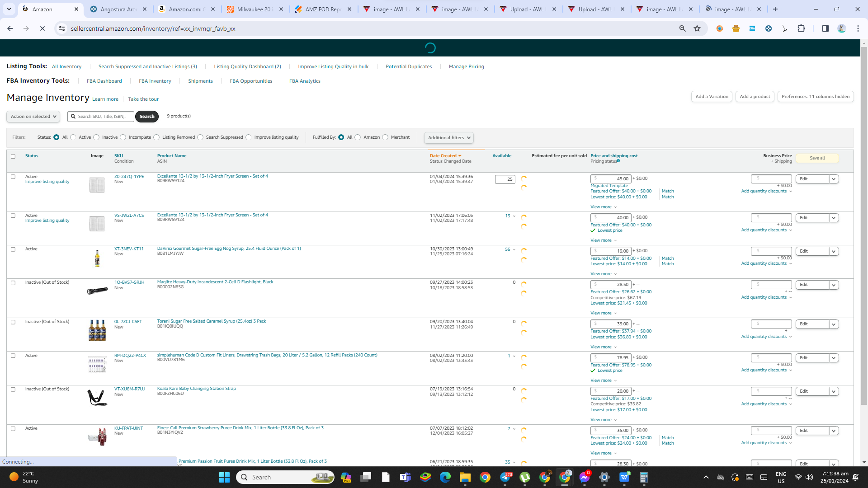Switch to the Amazon.com browser tab
This screenshot has height=488, width=868.
(187, 9)
